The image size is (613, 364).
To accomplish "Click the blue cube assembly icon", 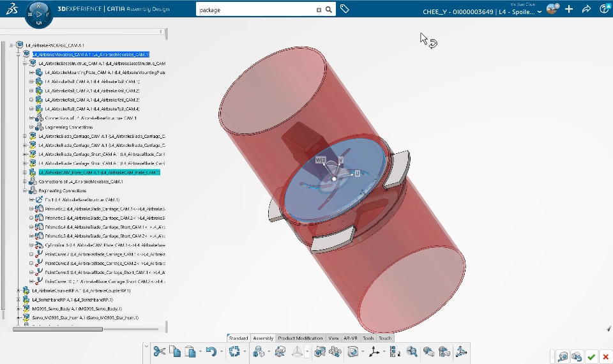I will (320, 352).
